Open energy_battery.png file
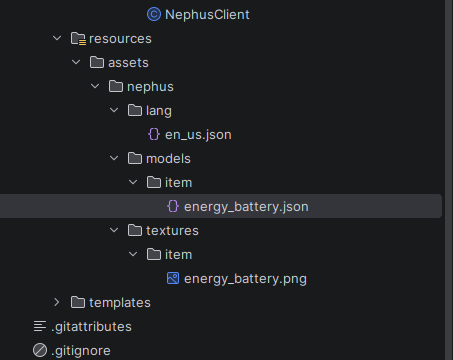The height and width of the screenshot is (360, 453). tap(245, 279)
